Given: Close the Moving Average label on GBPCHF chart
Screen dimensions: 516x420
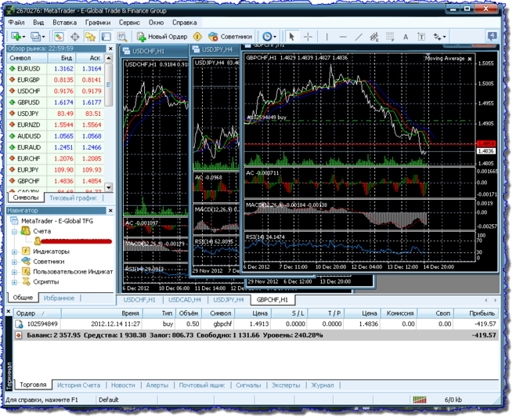Looking at the screenshot, I should [x=470, y=59].
